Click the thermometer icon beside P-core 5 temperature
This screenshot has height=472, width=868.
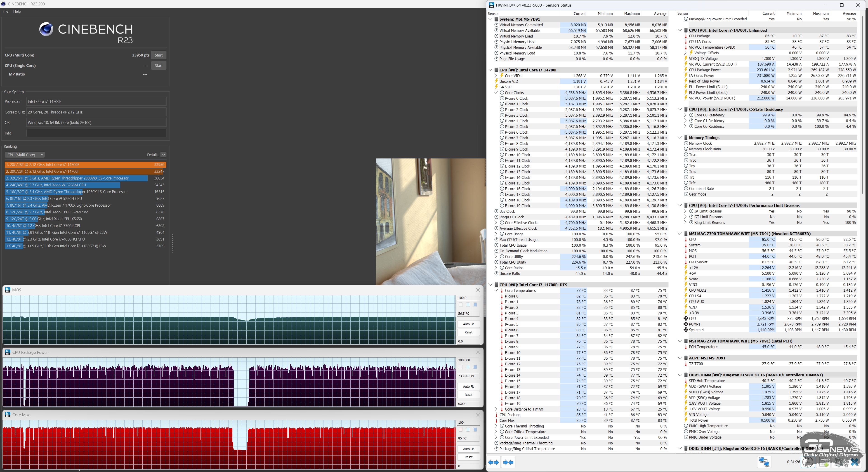(x=502, y=324)
